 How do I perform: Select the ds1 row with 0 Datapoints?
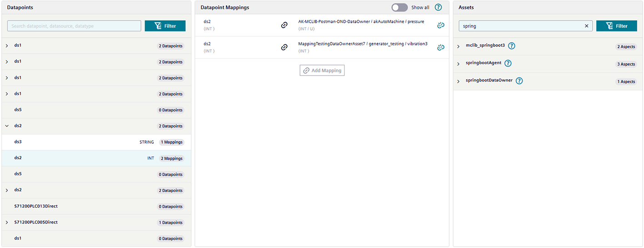[x=96, y=238]
